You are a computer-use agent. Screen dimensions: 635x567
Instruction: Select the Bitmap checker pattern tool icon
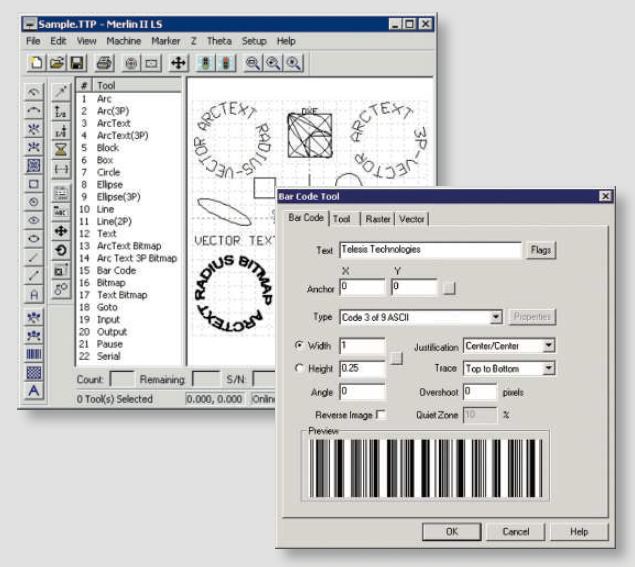[34, 372]
